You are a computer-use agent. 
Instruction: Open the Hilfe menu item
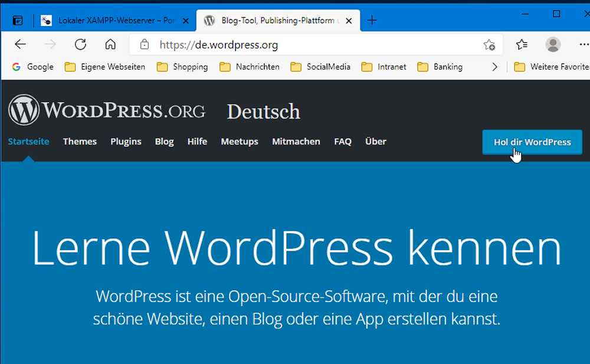[x=197, y=142]
